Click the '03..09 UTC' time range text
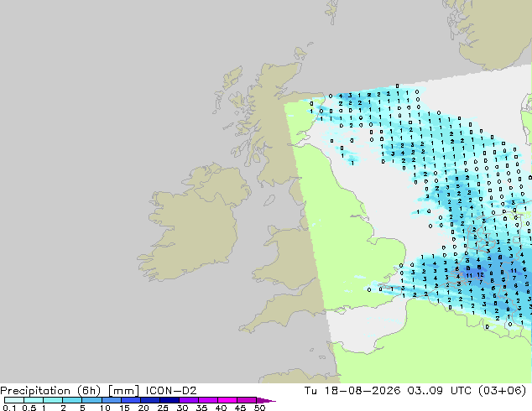532x411 pixels. pos(440,391)
